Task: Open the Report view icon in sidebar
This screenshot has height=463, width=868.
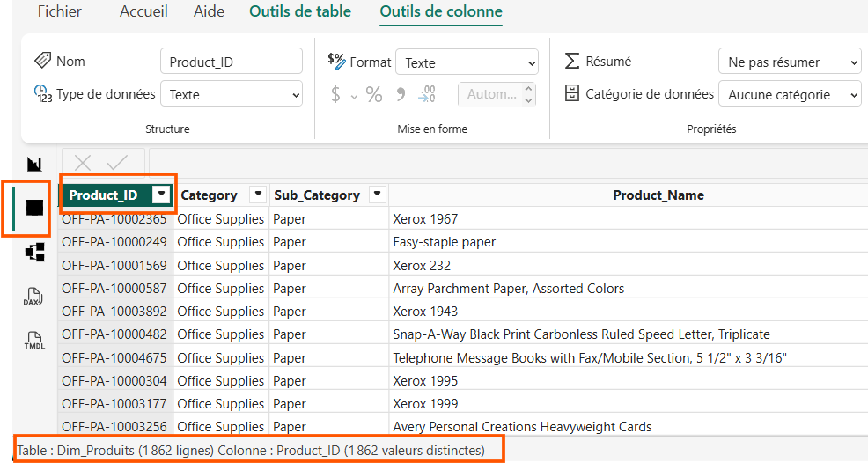Action: coord(34,164)
